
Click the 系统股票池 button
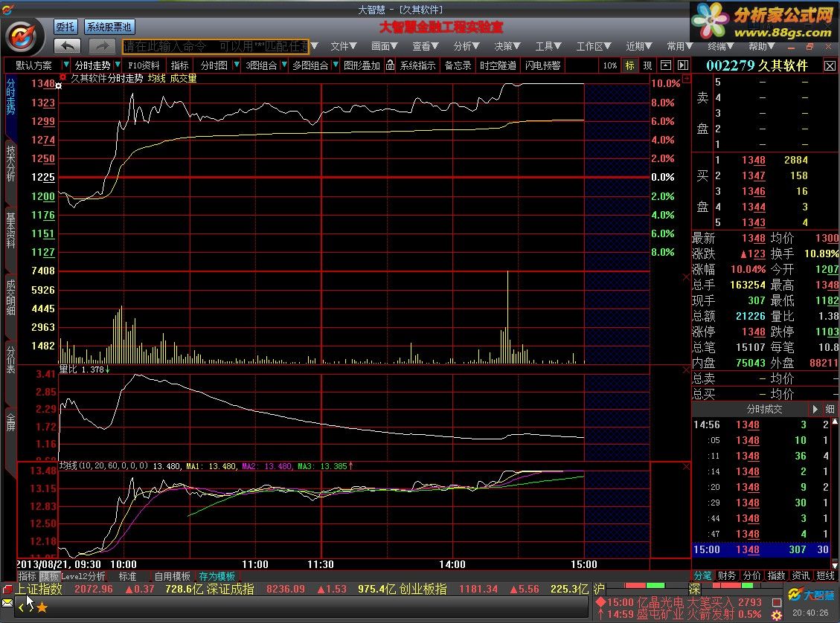click(x=109, y=27)
